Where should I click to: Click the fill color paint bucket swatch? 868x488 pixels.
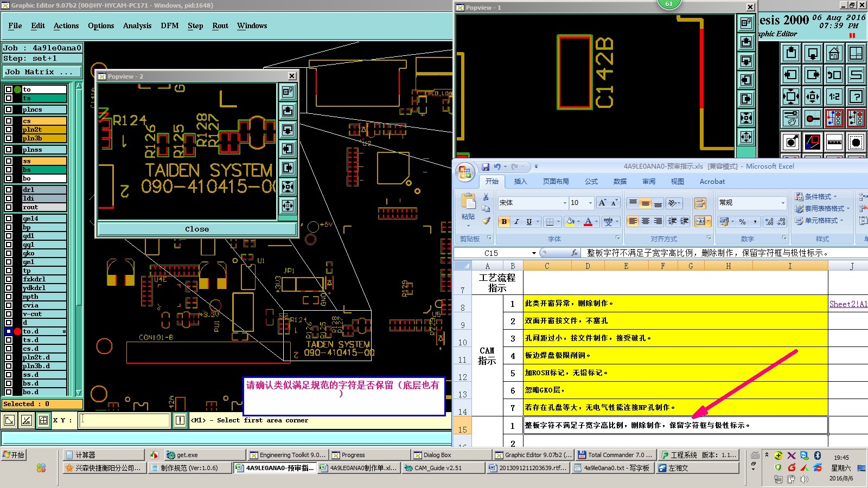click(570, 221)
